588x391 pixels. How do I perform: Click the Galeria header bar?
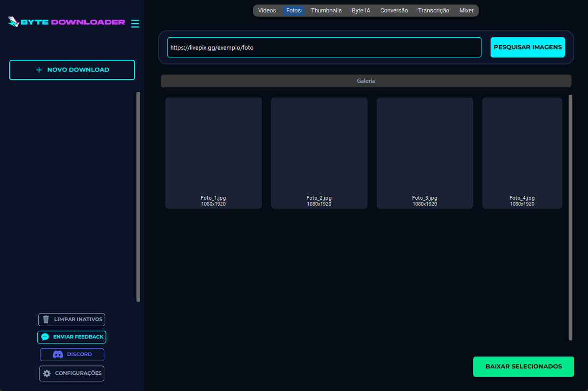(366, 81)
